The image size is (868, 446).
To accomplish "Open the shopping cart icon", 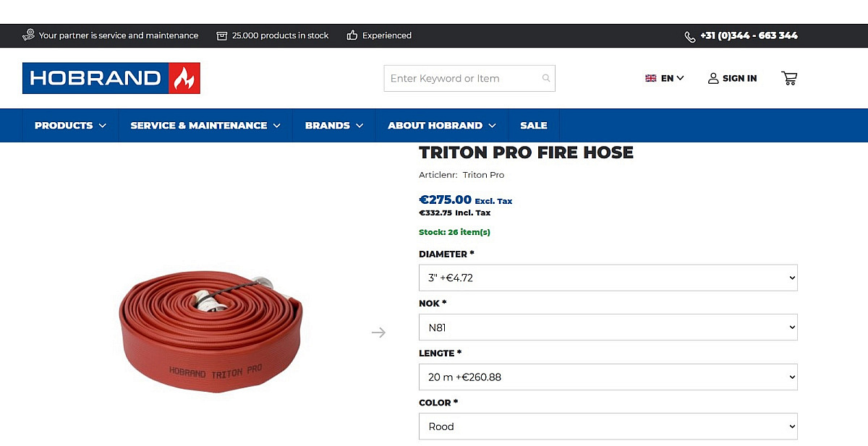I will coord(789,78).
